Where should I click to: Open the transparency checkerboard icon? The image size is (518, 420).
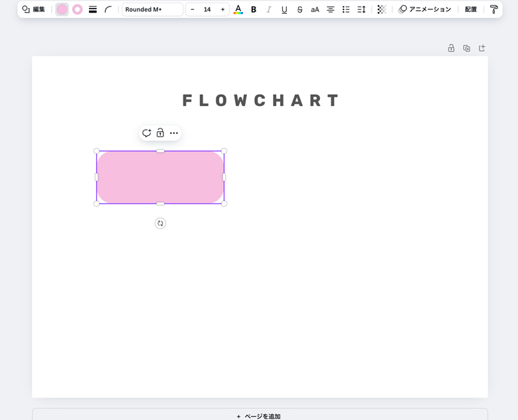(x=382, y=9)
